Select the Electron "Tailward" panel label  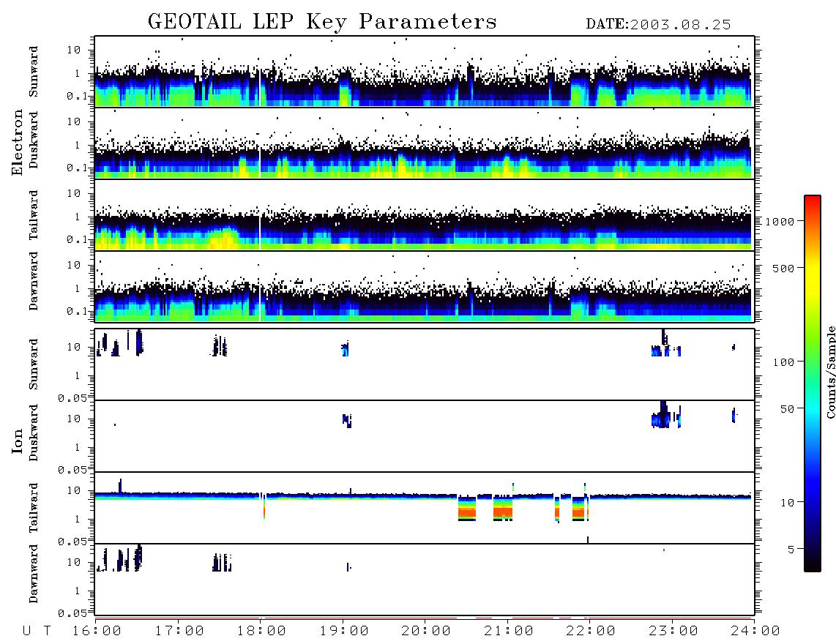tap(34, 214)
